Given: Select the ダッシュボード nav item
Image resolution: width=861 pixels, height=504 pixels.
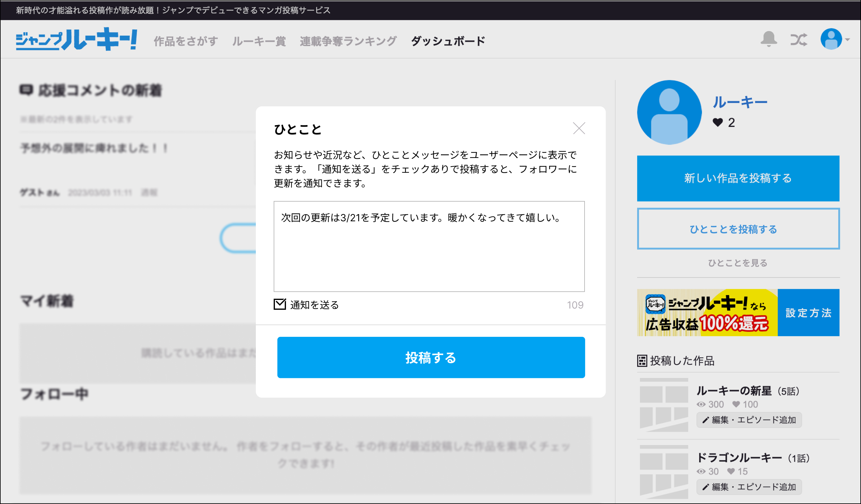Looking at the screenshot, I should (x=448, y=41).
